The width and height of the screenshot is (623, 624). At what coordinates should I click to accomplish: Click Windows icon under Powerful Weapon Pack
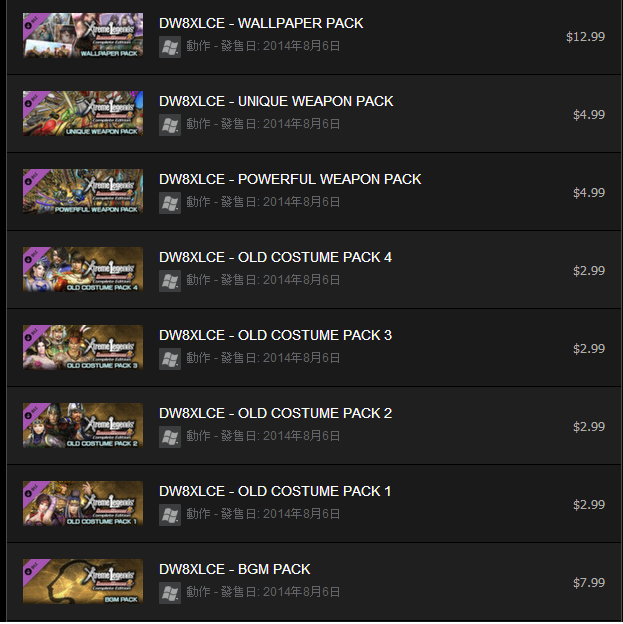170,203
